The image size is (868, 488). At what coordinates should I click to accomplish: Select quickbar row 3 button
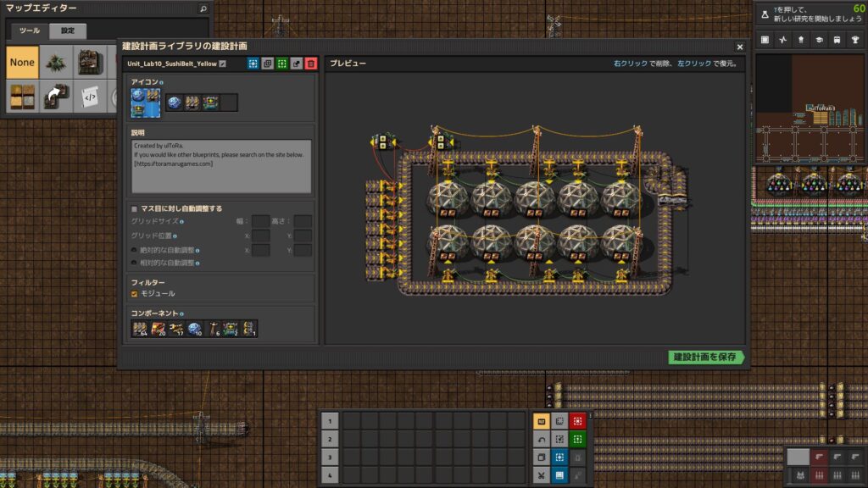tap(330, 457)
